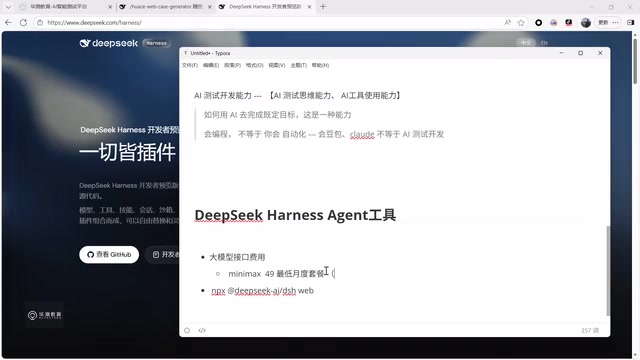
Task: Close the huace-web-case-generator tab
Action: pos(210,7)
